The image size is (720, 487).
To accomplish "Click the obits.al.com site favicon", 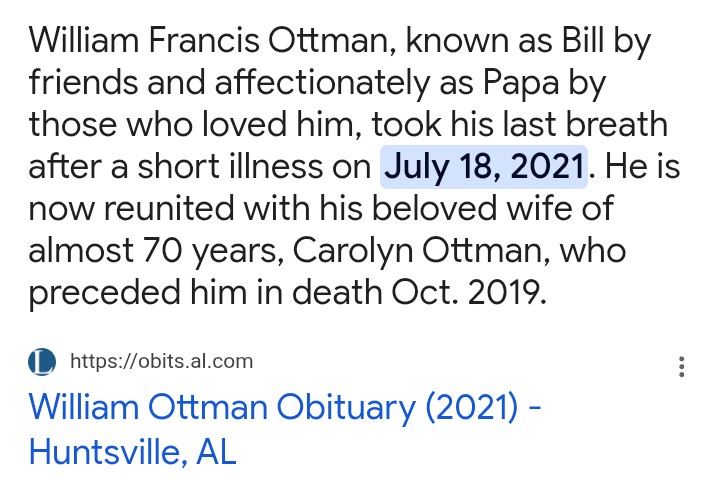I will pos(43,361).
